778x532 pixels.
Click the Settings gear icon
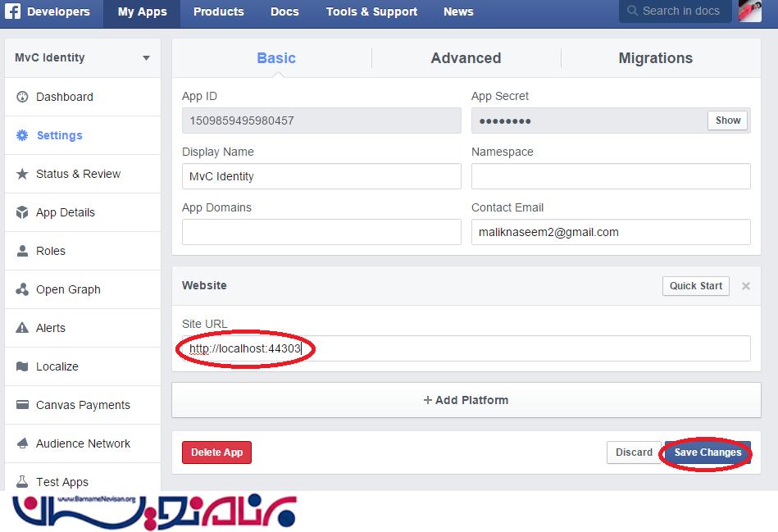22,135
